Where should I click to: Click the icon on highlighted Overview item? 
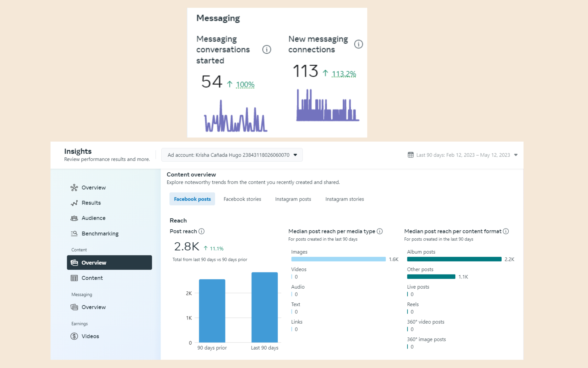pos(74,263)
